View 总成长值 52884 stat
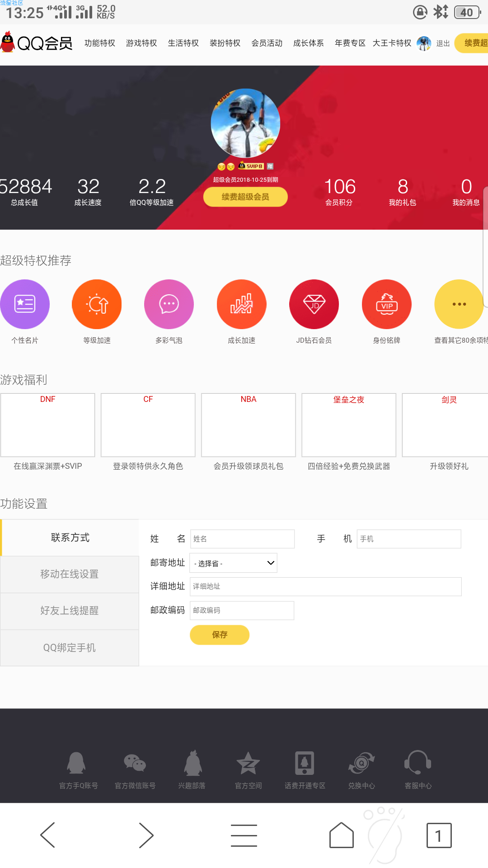The width and height of the screenshot is (488, 868). [25, 192]
